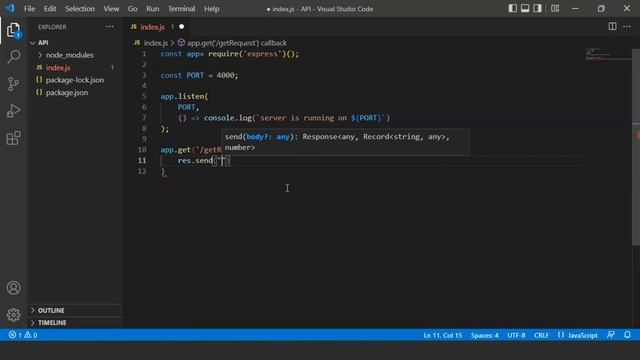Open the Manage gear icon
The width and height of the screenshot is (640, 360).
click(x=13, y=315)
